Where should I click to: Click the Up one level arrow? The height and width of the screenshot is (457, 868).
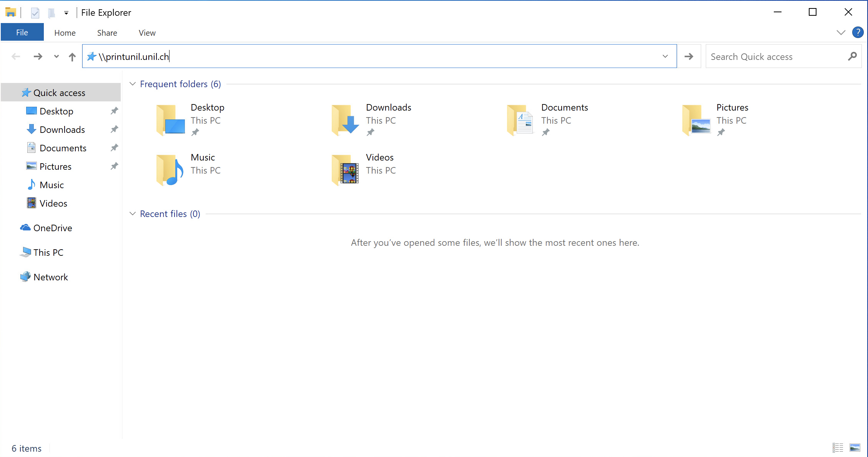pyautogui.click(x=72, y=57)
